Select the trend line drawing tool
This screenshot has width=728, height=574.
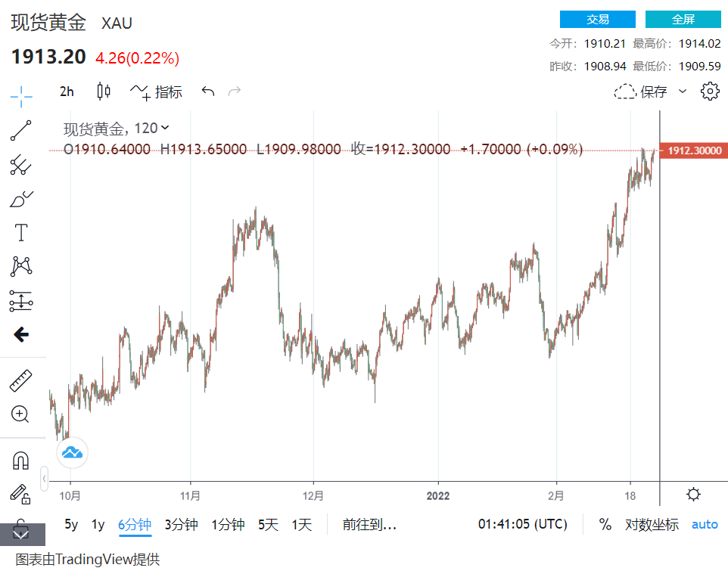21,130
